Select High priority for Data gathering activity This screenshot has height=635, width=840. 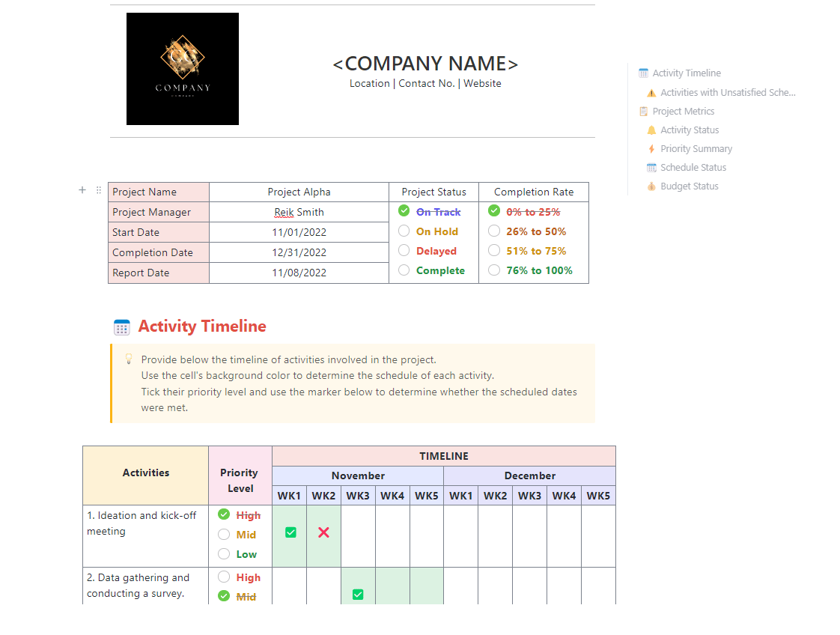[x=224, y=577]
